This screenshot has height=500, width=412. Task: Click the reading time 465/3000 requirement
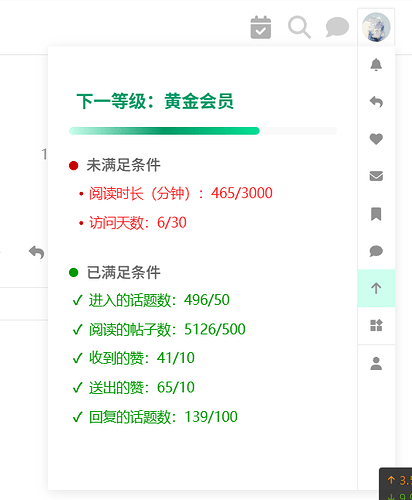(181, 193)
